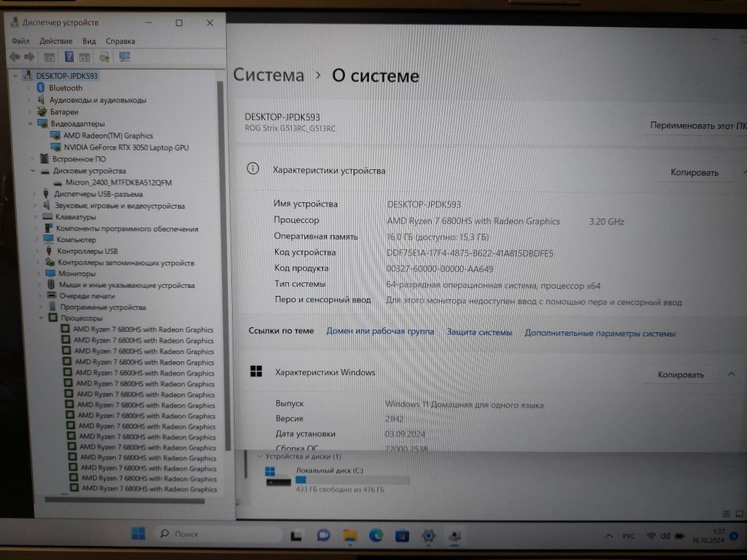Select NVIDIA GeForce RTX 3050 Laptop GPU
Screen dimensions: 747x560
coord(126,147)
